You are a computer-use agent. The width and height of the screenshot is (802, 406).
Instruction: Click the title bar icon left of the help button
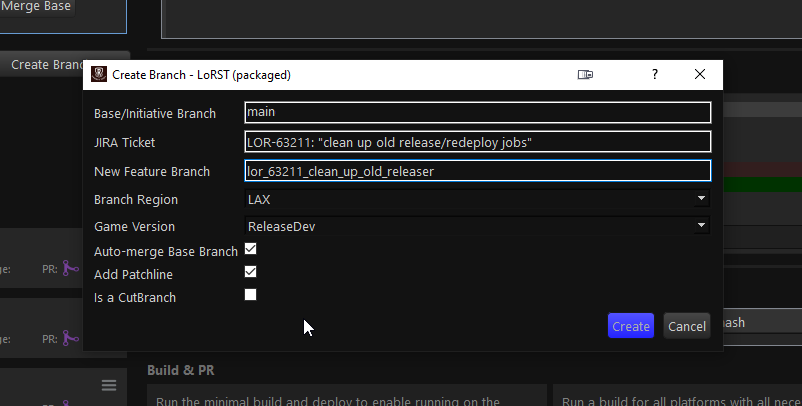(x=586, y=75)
